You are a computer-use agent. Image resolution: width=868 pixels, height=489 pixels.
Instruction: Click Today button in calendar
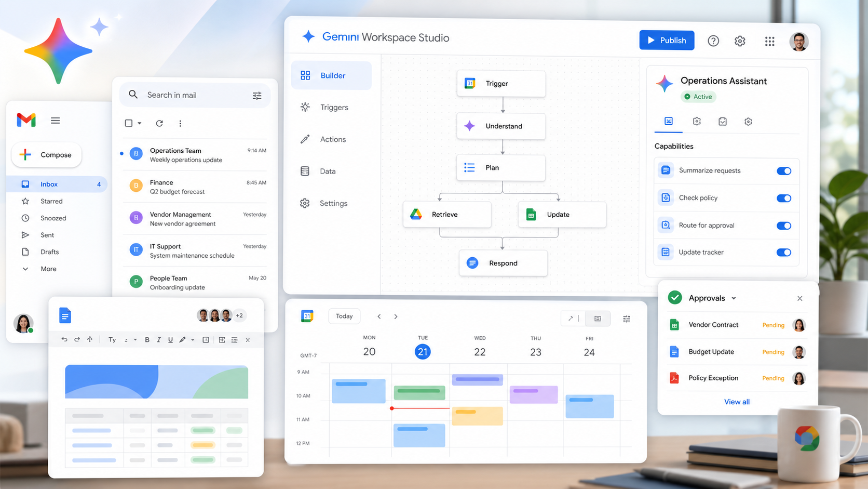point(344,316)
